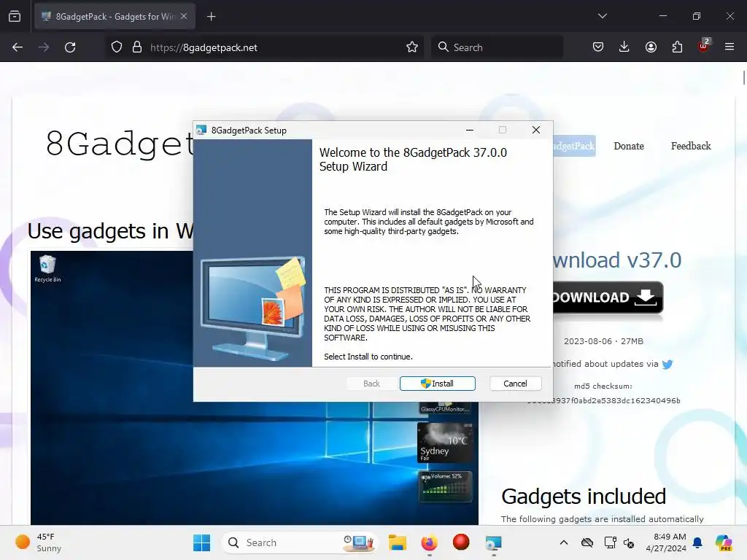Open the Firefox application menu
This screenshot has height=560, width=747.
729,47
